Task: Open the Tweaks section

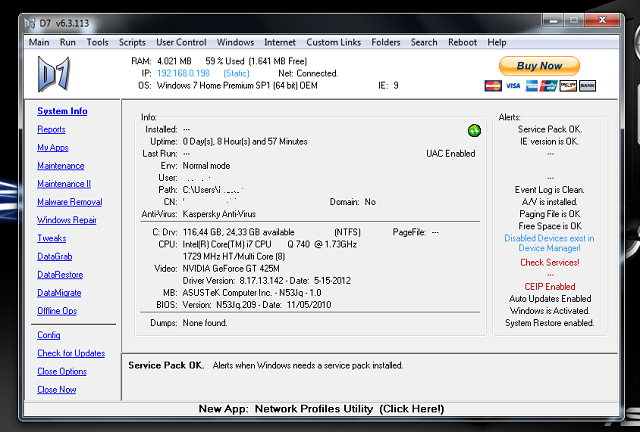Action: click(51, 238)
